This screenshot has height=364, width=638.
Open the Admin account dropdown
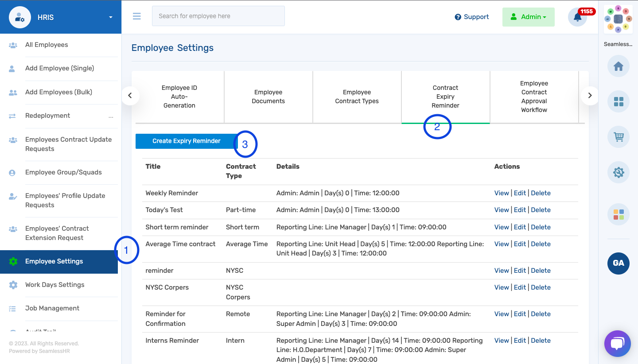[528, 17]
